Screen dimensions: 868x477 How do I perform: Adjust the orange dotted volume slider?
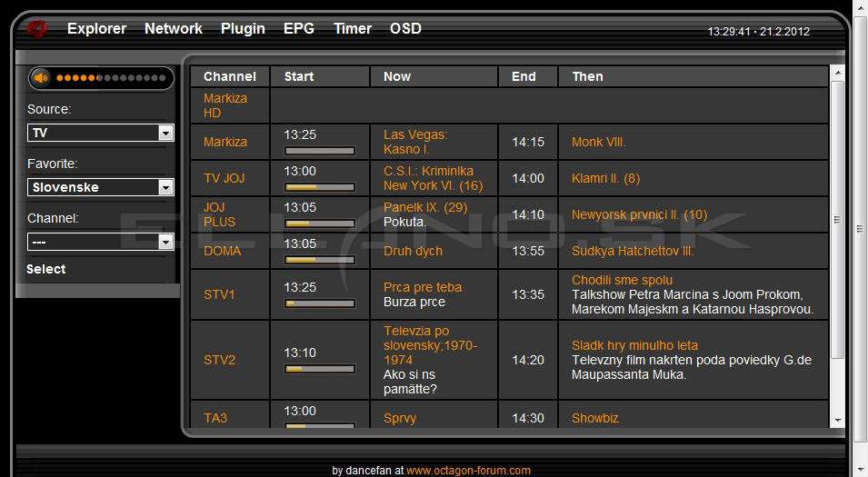111,78
